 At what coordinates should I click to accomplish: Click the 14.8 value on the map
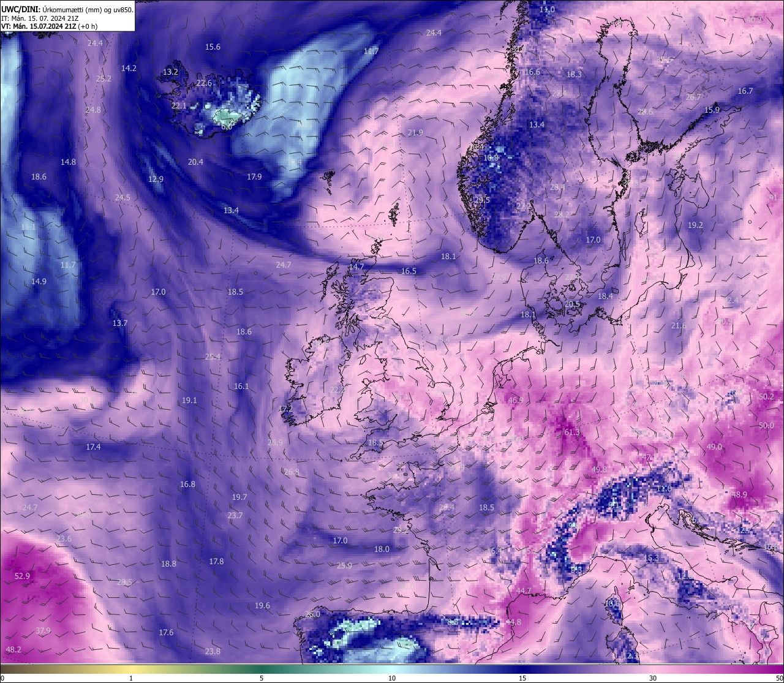pyautogui.click(x=68, y=162)
